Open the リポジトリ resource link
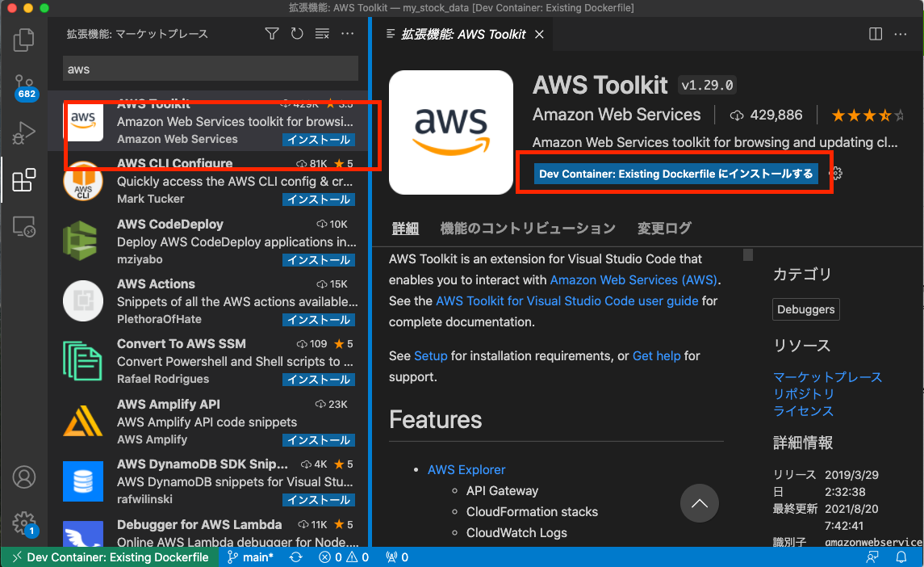 tap(803, 393)
